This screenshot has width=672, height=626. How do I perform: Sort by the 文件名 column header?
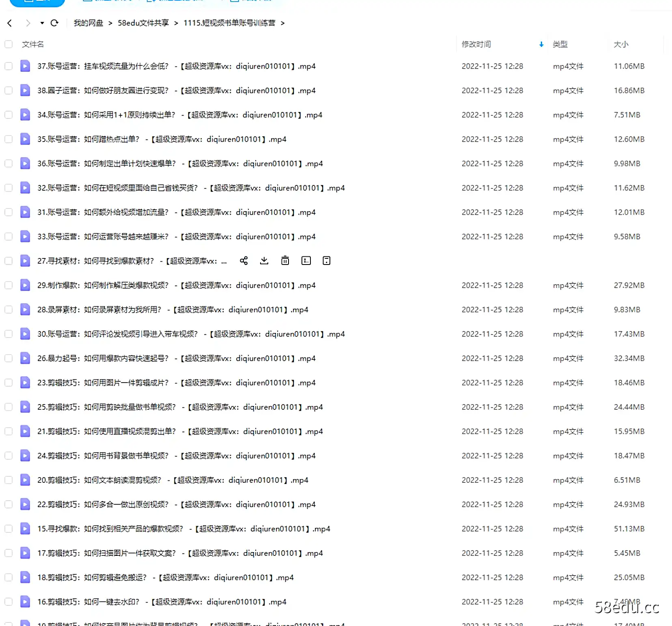[33, 44]
